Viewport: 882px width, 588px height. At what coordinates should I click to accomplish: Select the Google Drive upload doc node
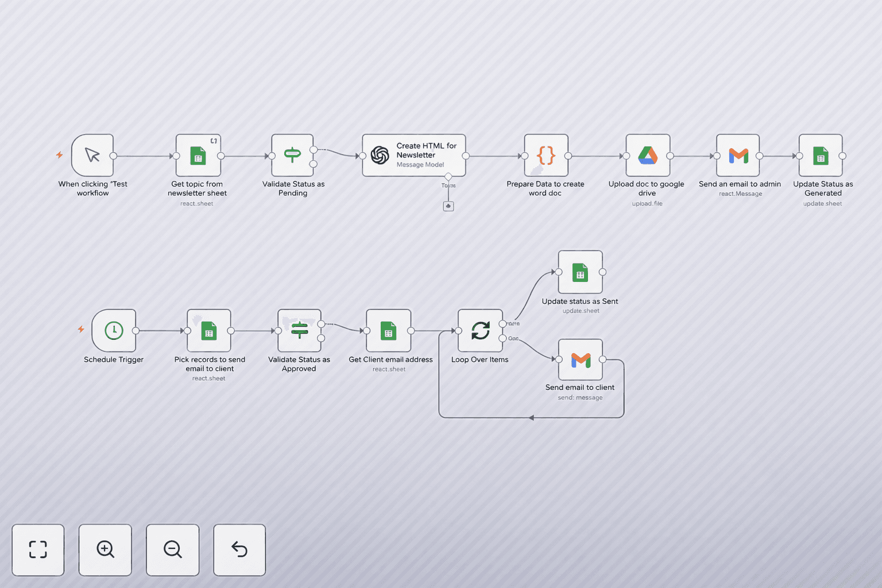(647, 155)
